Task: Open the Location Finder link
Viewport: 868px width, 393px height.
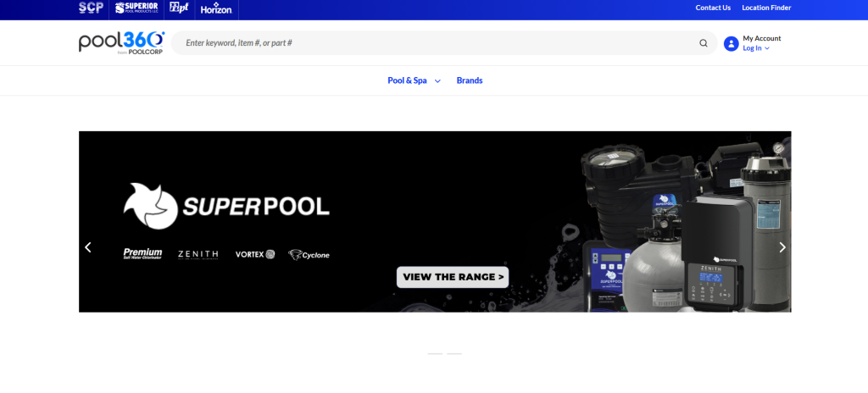Action: tap(766, 8)
